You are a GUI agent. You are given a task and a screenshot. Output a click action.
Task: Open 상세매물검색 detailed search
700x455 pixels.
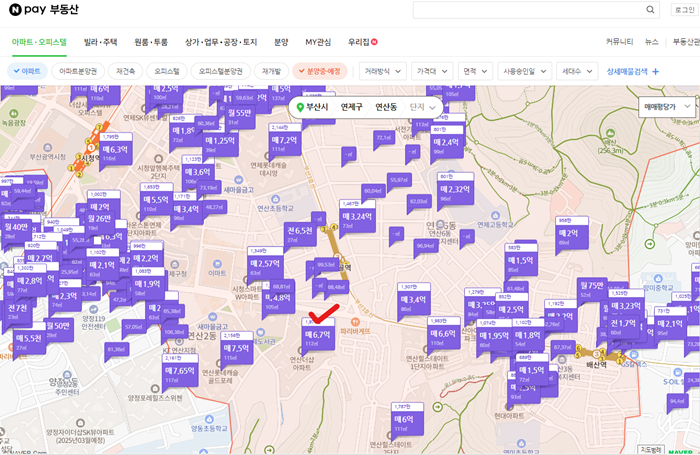coord(627,71)
